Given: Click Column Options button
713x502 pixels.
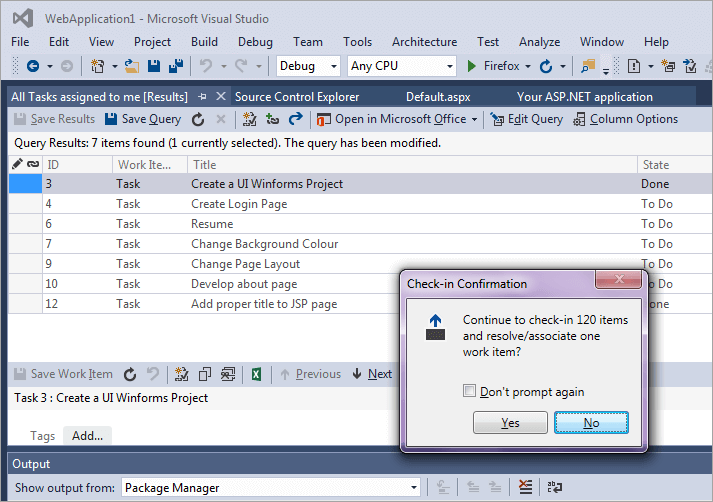Looking at the screenshot, I should tap(626, 119).
